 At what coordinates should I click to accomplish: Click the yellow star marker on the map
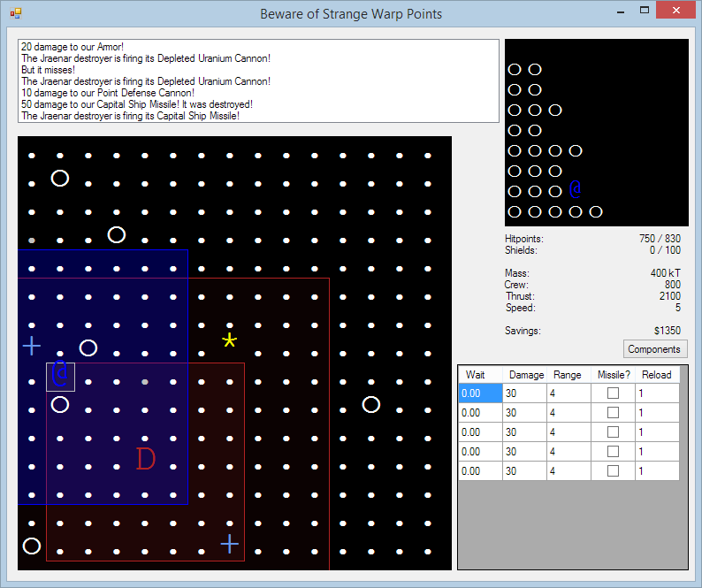230,341
